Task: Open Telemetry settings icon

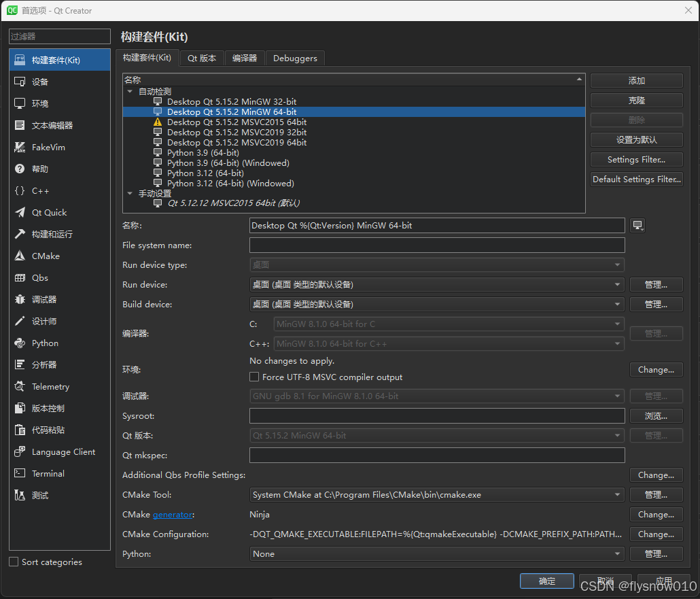Action: click(x=20, y=387)
